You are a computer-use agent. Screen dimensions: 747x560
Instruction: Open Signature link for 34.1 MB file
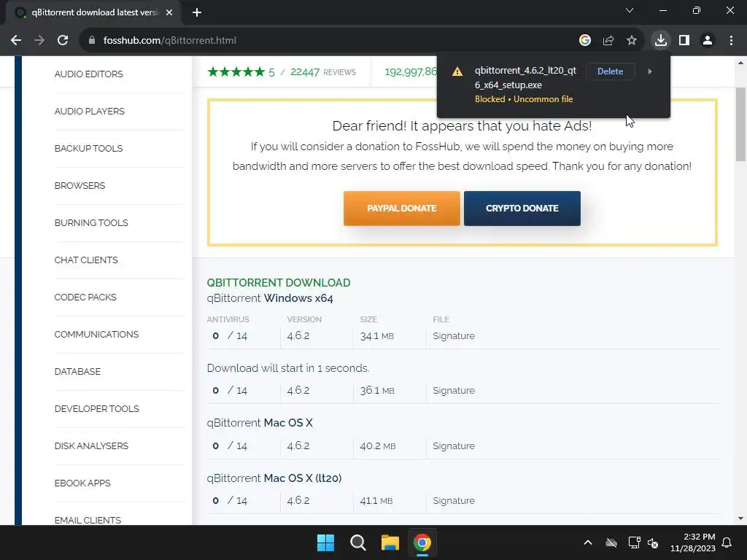(x=454, y=336)
